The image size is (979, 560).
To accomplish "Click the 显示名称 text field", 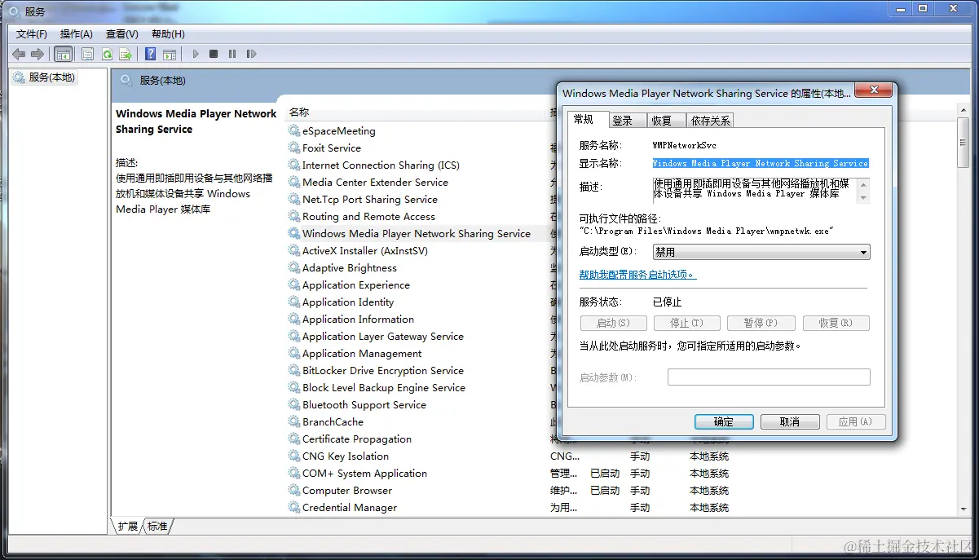I will tap(761, 163).
